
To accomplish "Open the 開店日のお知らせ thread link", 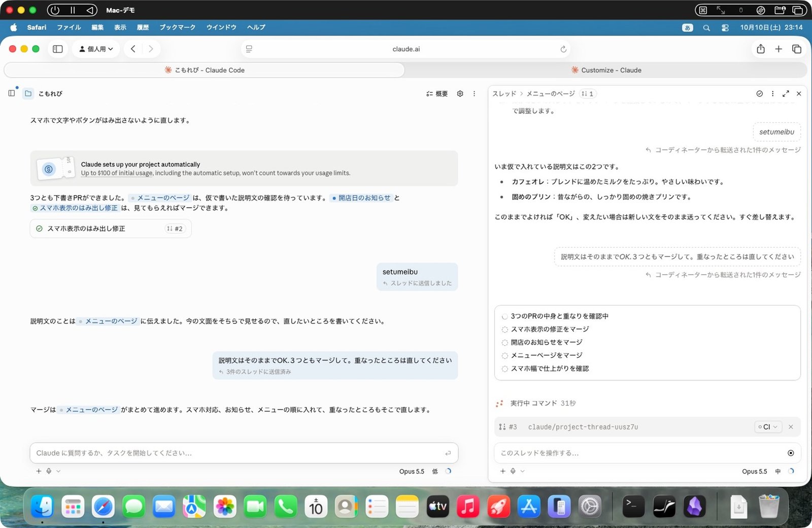I will [x=361, y=198].
